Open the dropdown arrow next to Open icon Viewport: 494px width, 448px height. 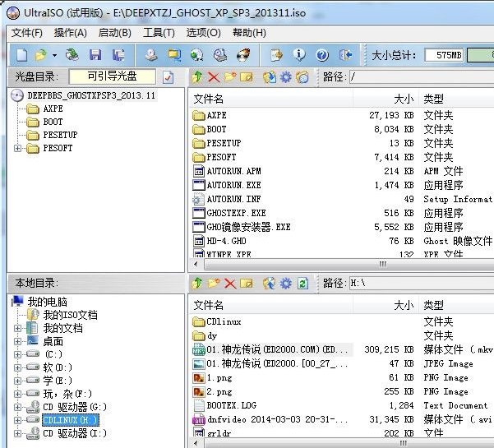click(54, 55)
